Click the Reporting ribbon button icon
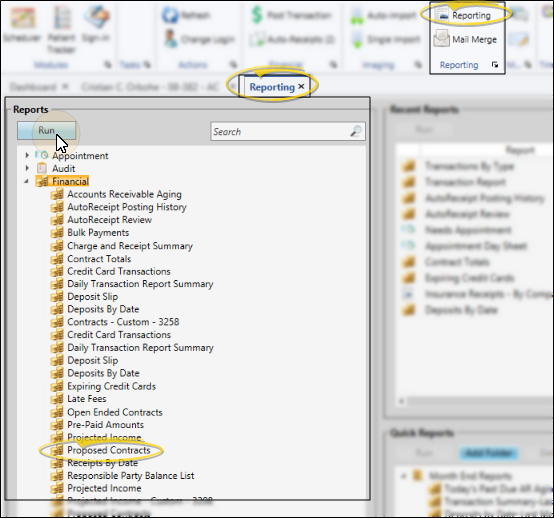554x519 pixels. [442, 15]
